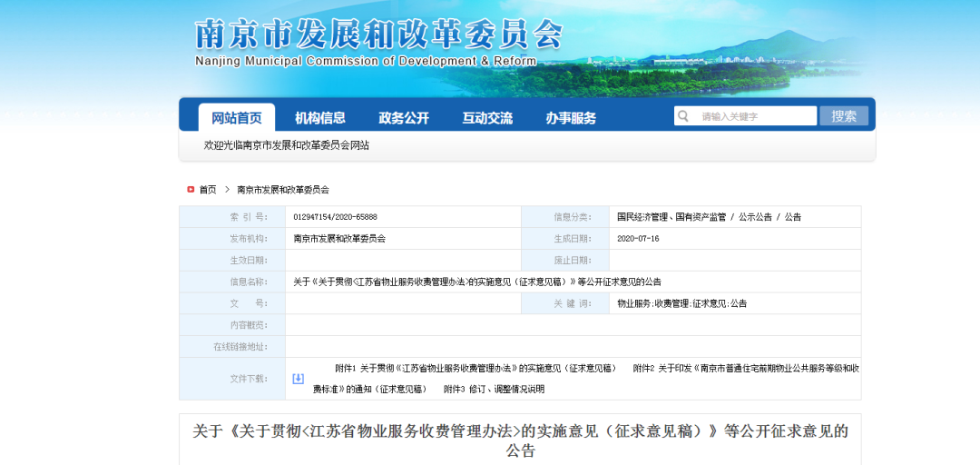Click the 首页 breadcrumb link
The height and width of the screenshot is (465, 980).
click(x=208, y=190)
